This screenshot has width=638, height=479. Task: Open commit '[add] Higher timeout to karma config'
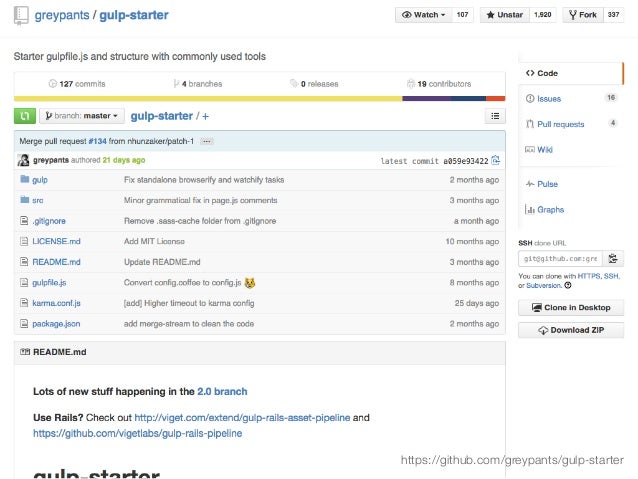tap(189, 303)
